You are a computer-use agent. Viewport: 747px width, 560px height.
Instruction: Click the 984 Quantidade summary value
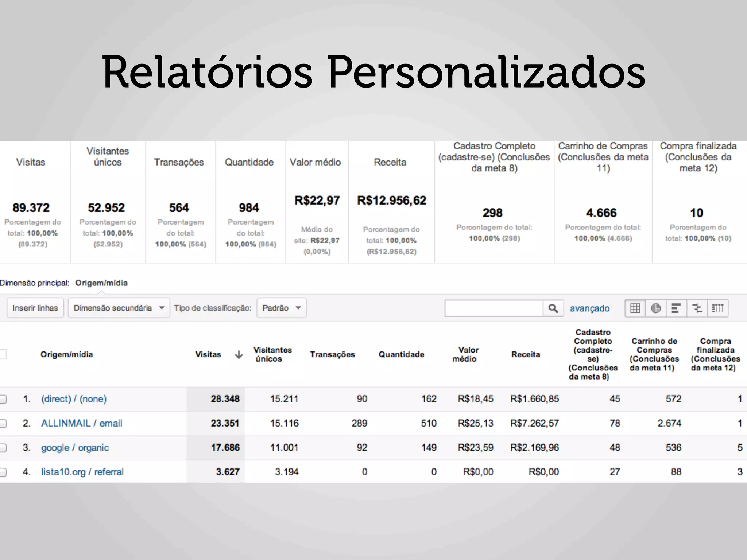point(249,208)
